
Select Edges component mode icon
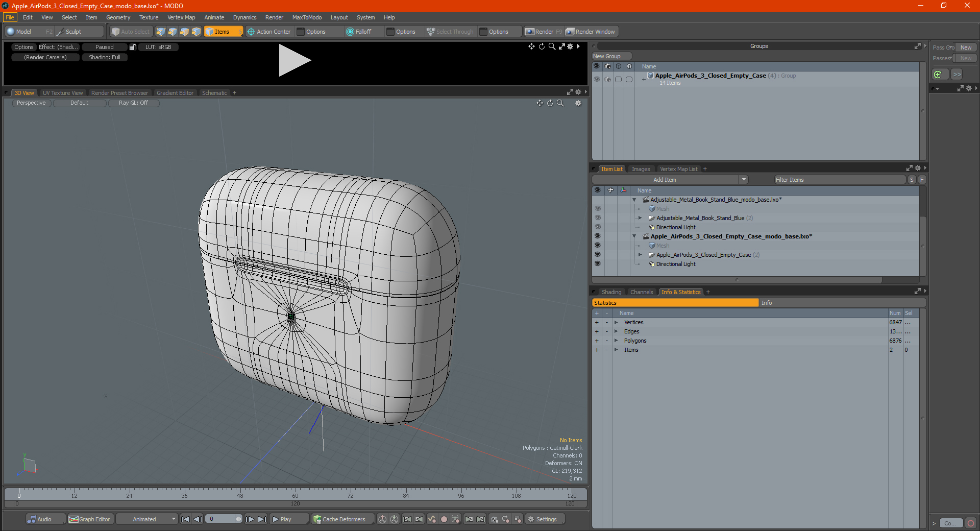pos(173,32)
